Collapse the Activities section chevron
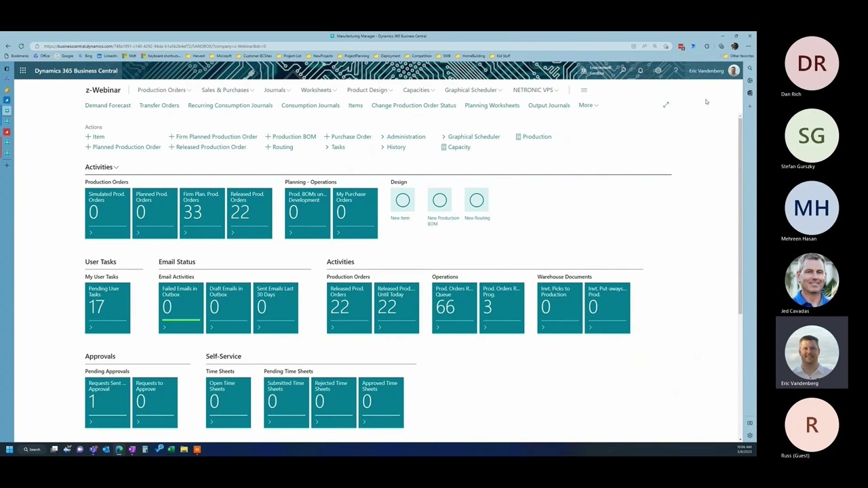This screenshot has height=488, width=868. pyautogui.click(x=117, y=167)
